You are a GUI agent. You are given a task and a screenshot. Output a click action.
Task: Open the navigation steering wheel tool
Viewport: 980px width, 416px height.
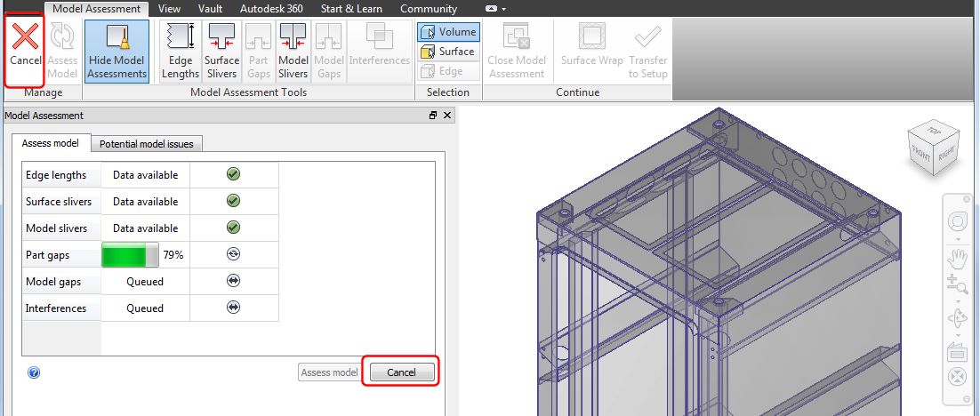[958, 220]
